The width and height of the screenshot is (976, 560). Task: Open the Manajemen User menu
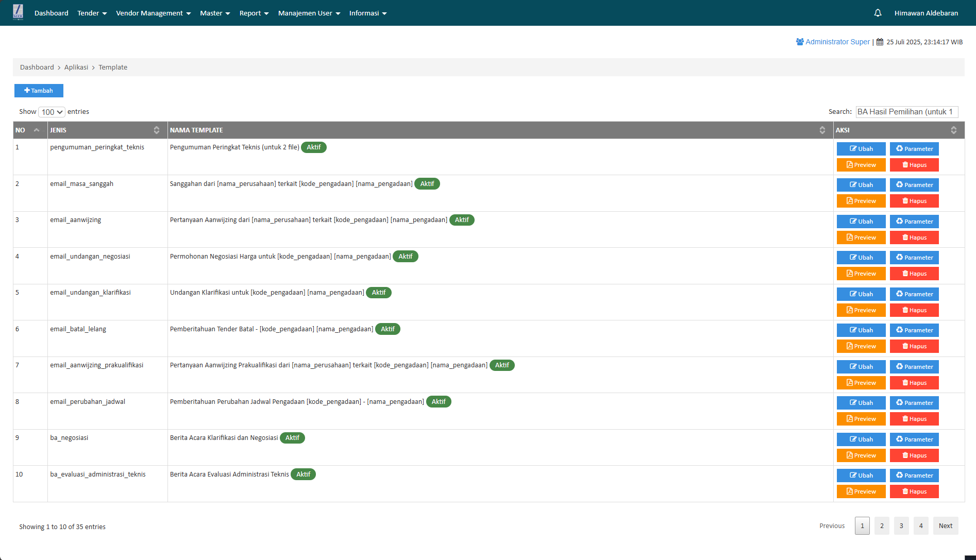[309, 13]
